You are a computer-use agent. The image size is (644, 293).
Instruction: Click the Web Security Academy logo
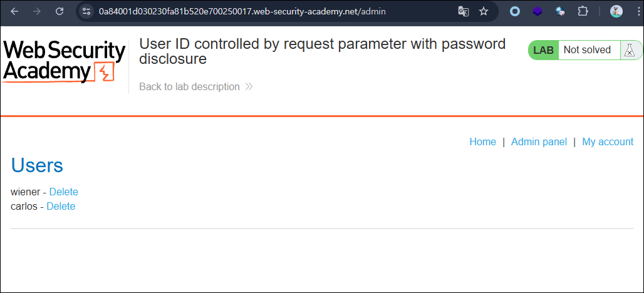64,61
